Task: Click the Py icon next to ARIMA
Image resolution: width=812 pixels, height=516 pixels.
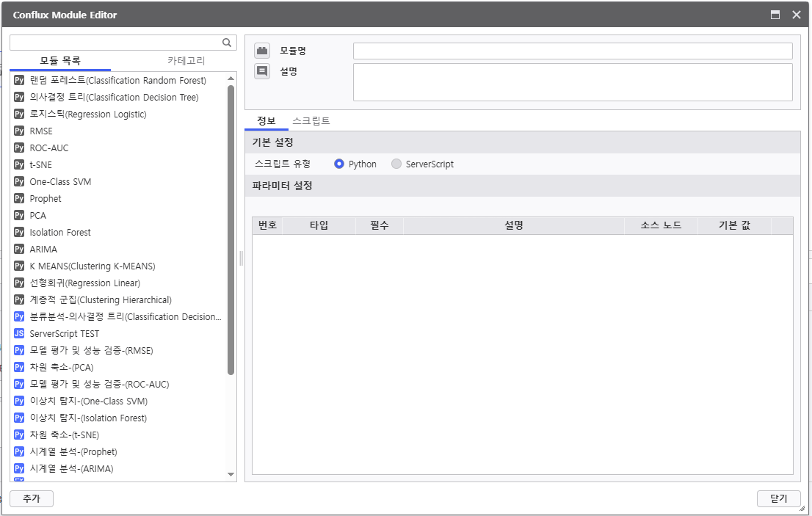Action: (19, 249)
